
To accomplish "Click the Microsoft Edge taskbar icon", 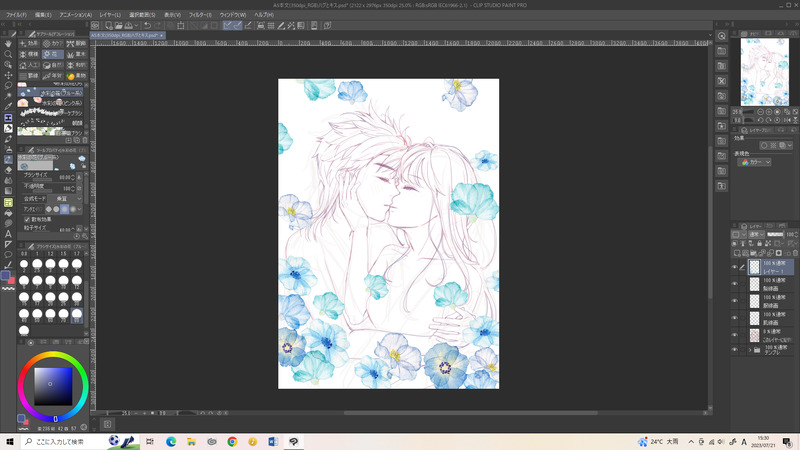I will coord(171,441).
